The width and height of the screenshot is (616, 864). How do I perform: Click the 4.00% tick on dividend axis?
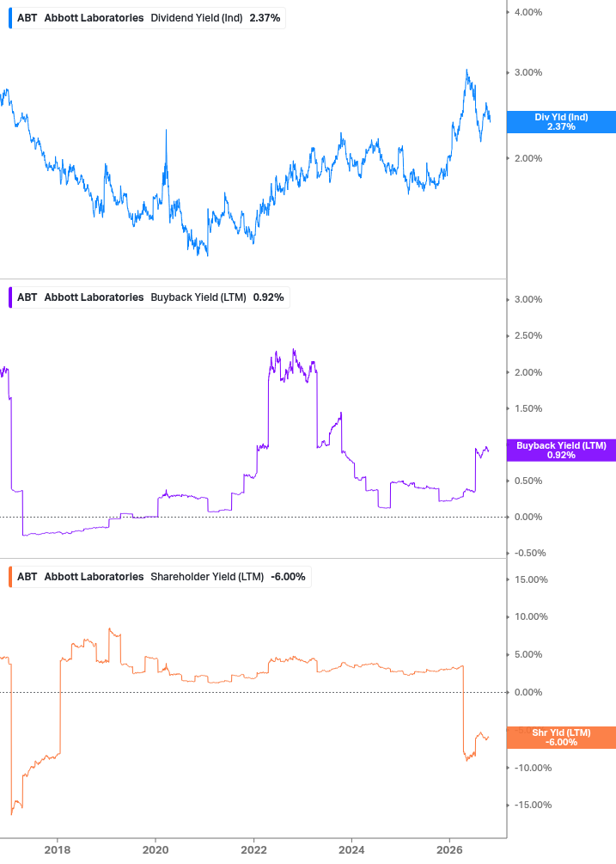[528, 12]
